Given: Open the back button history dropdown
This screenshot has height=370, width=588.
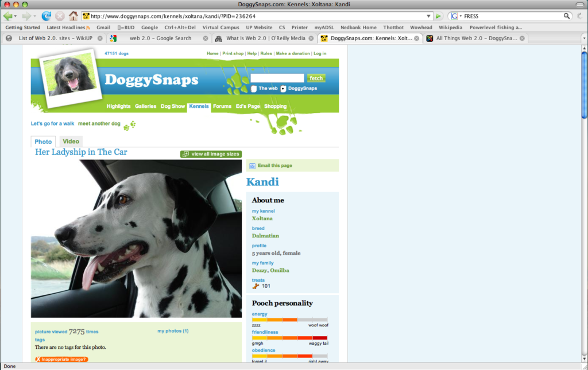Looking at the screenshot, I should coord(16,15).
